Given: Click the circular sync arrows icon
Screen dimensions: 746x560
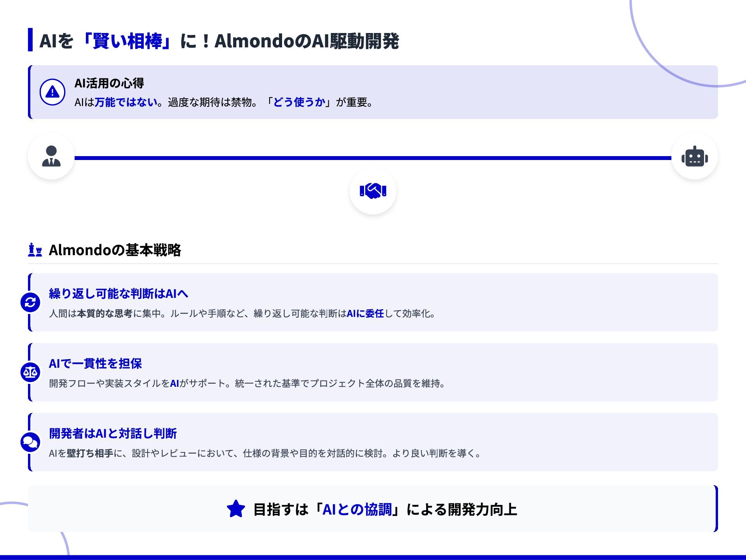Looking at the screenshot, I should click(30, 302).
